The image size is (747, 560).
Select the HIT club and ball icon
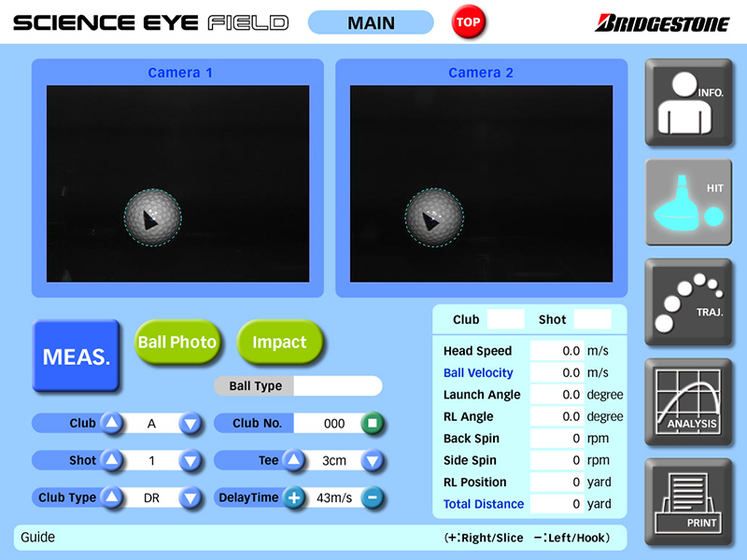click(x=688, y=202)
